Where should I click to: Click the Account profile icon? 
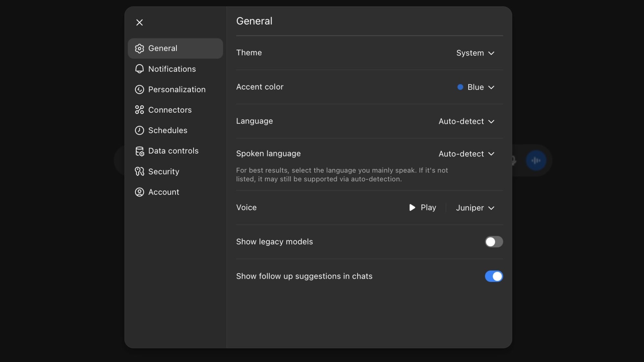pyautogui.click(x=139, y=192)
